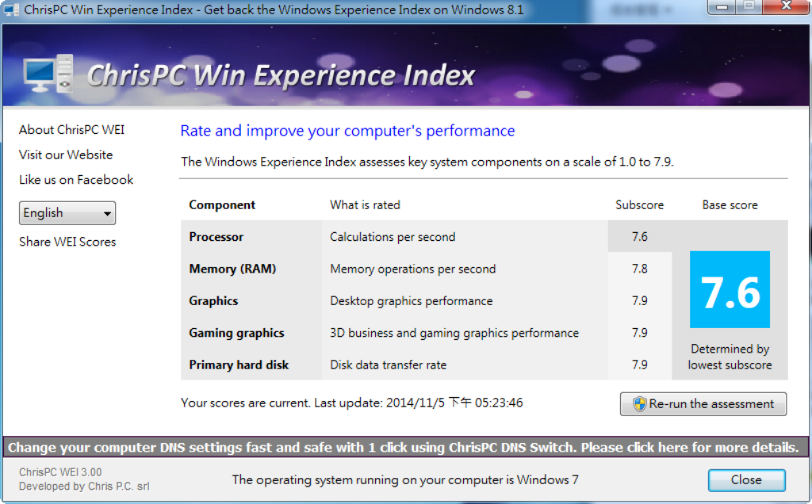Select the Memory (RAM) component label

232,269
